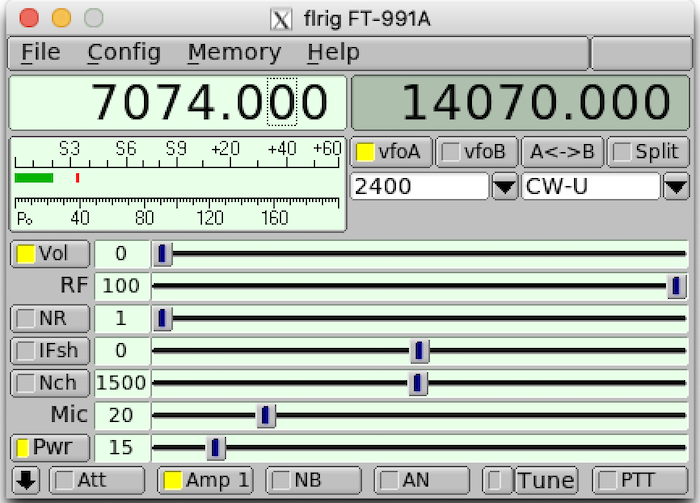The image size is (700, 503).
Task: Enable the Att attenuator
Action: pyautogui.click(x=96, y=480)
